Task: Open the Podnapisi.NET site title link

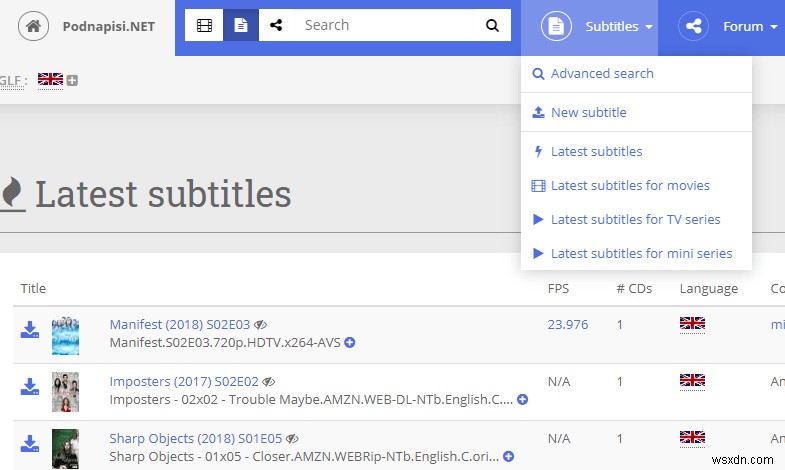Action: point(109,27)
